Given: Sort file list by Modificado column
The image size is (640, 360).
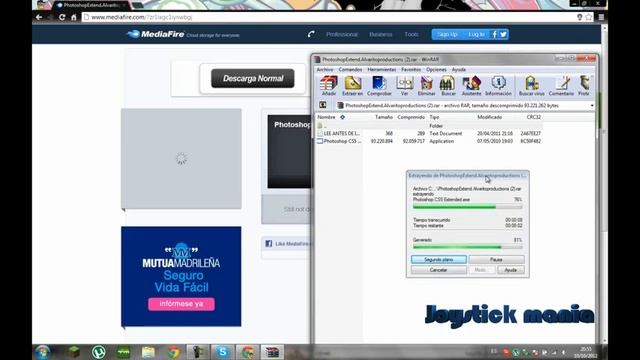Looking at the screenshot, I should (x=489, y=117).
